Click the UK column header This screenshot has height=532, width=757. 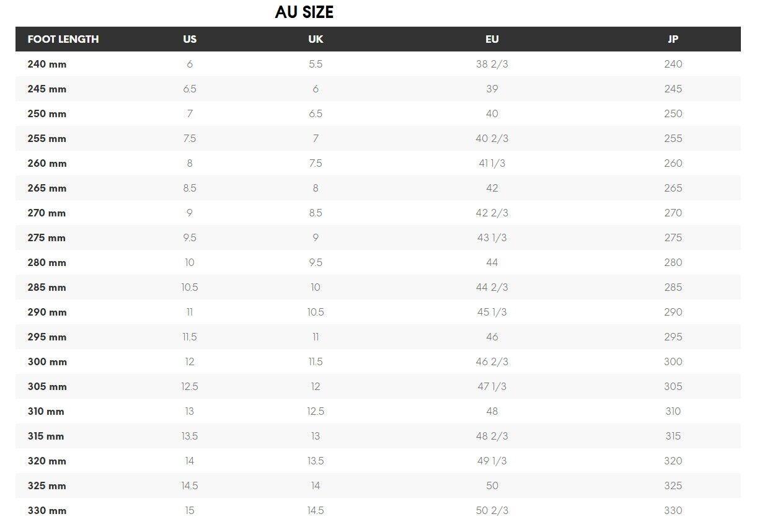point(316,39)
